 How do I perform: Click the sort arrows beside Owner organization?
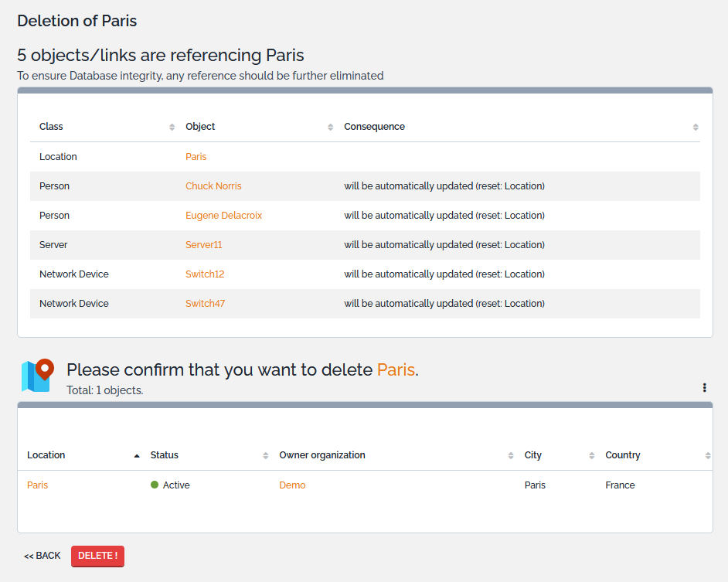point(510,455)
